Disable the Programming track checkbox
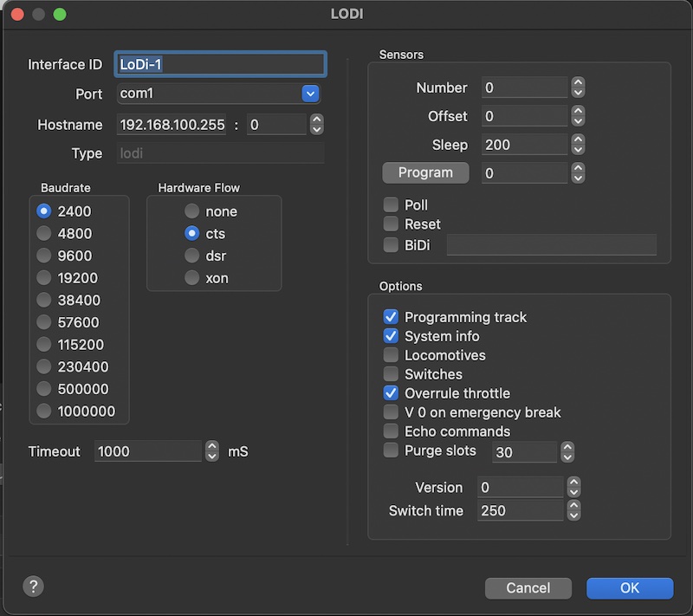The width and height of the screenshot is (693, 616). (x=391, y=317)
